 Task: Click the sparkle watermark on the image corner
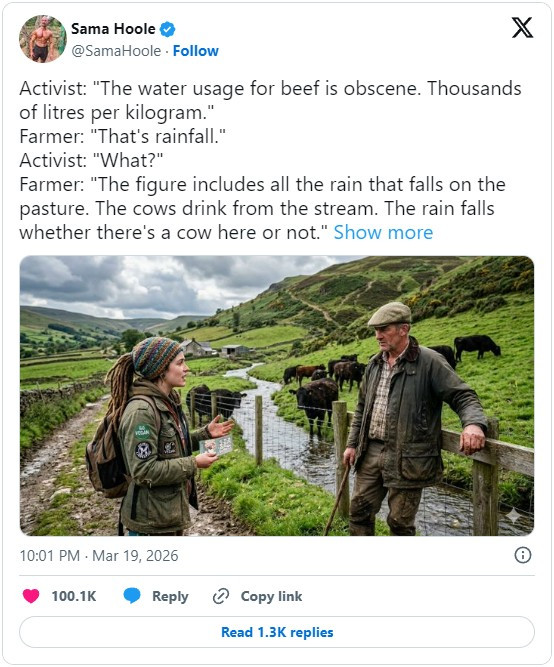coord(513,515)
